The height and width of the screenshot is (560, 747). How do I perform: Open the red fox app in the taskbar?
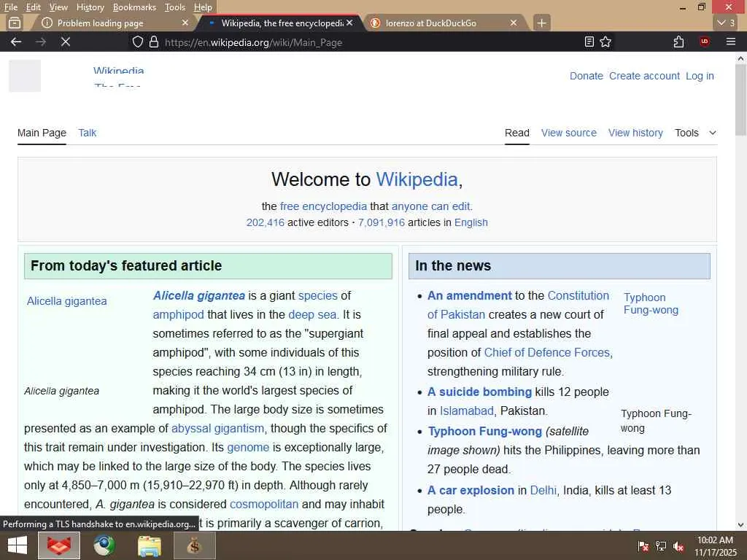coord(59,545)
